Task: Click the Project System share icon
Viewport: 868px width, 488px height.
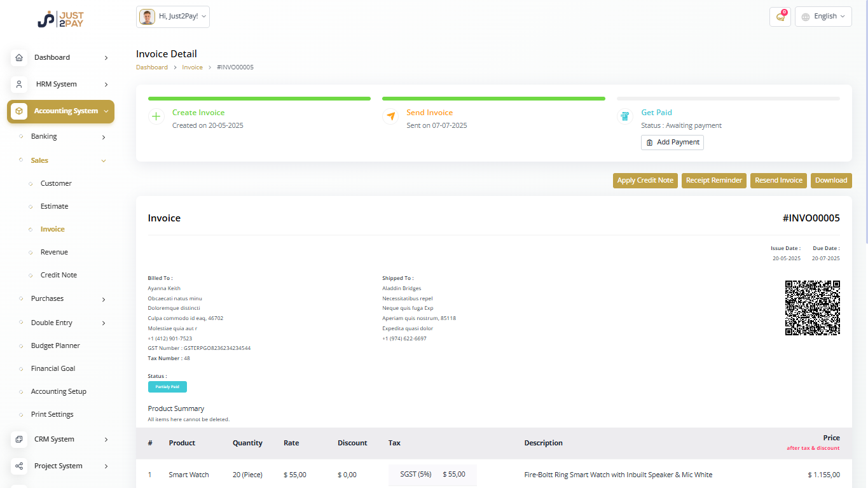Action: (19, 466)
